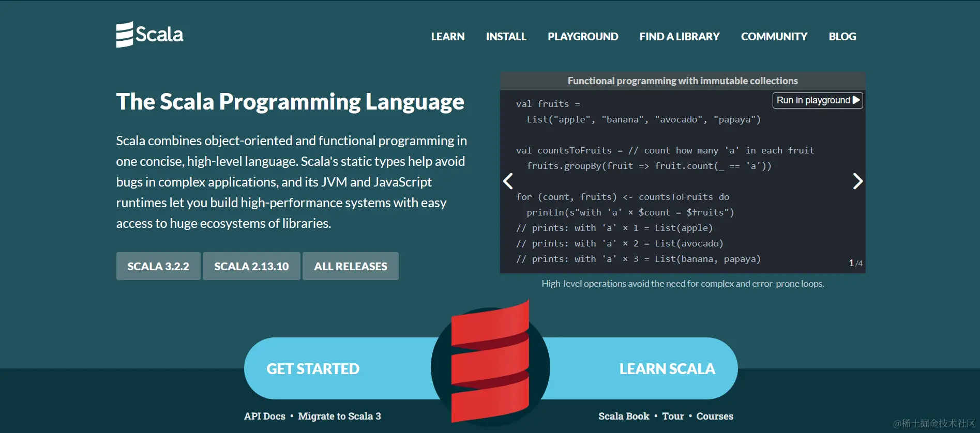The width and height of the screenshot is (980, 433).
Task: Click the large red Scala spiral logo
Action: click(490, 362)
